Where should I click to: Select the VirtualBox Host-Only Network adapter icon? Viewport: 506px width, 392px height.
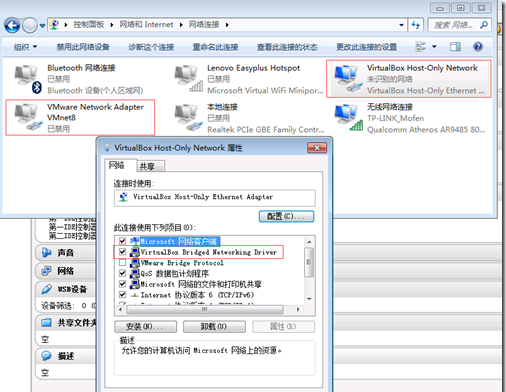[x=348, y=79]
